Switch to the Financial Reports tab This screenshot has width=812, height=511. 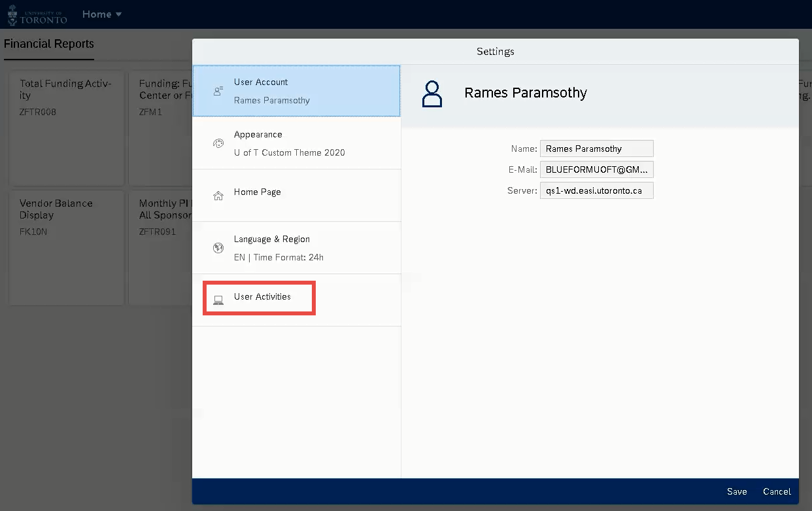pyautogui.click(x=48, y=44)
